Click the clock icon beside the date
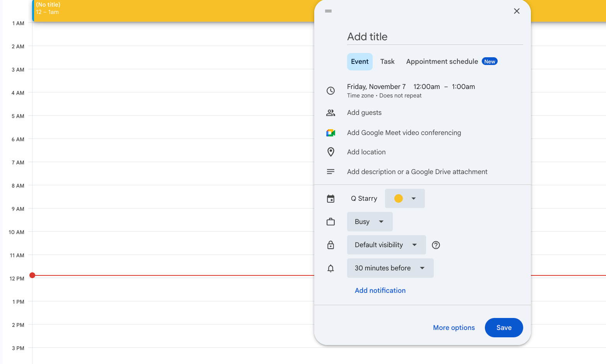The width and height of the screenshot is (606, 364). 330,91
